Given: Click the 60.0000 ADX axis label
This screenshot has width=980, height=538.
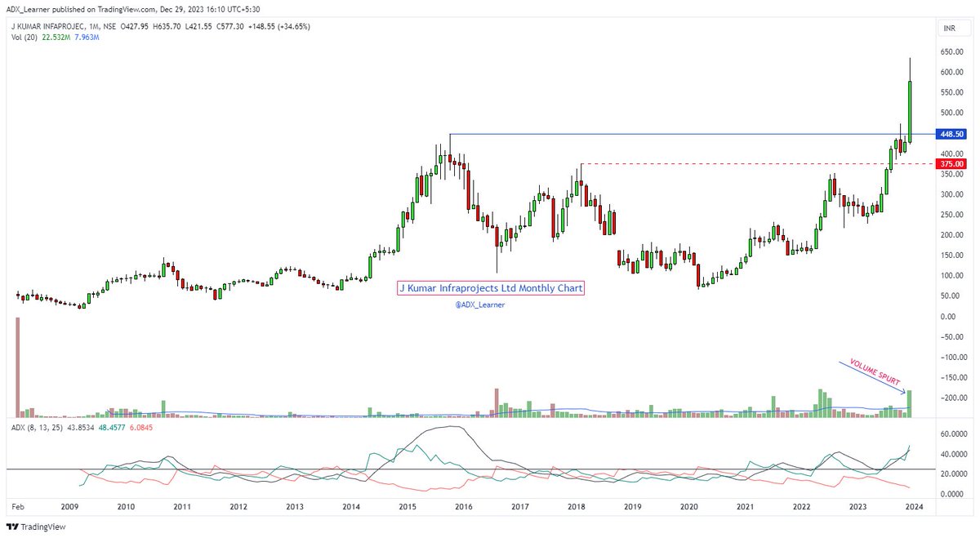Looking at the screenshot, I should [x=952, y=434].
